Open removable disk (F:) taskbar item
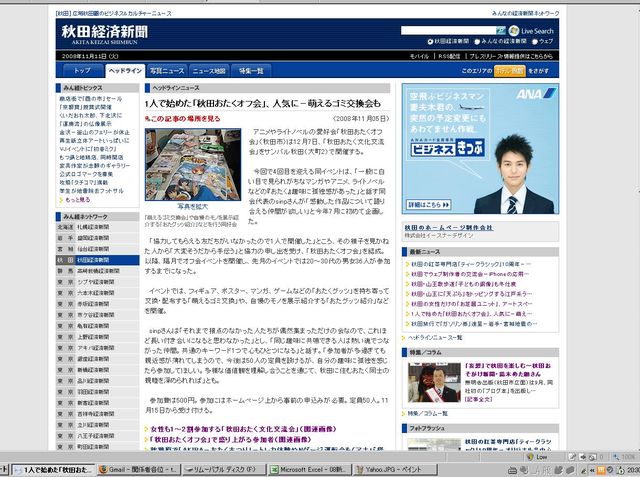The height and width of the screenshot is (477, 640). pyautogui.click(x=223, y=468)
